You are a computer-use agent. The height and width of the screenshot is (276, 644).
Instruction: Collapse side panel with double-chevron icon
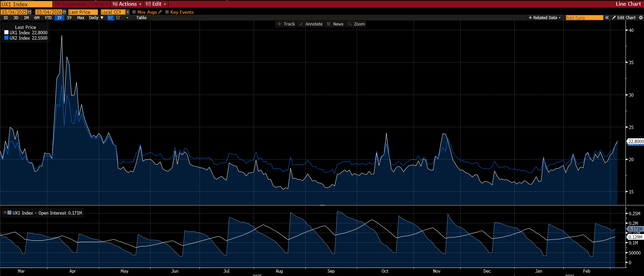tap(607, 18)
